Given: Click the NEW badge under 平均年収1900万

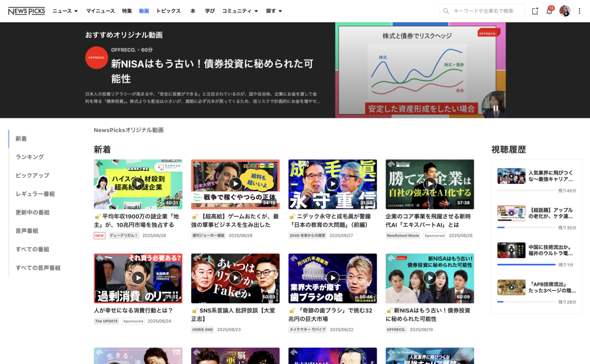Looking at the screenshot, I should pos(100,236).
